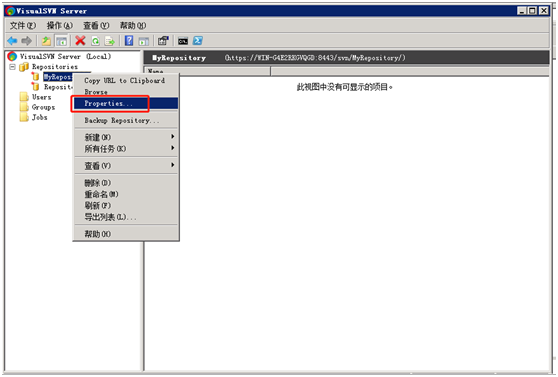The height and width of the screenshot is (377, 558).
Task: Select the Repositories tree node label
Action: (x=55, y=67)
